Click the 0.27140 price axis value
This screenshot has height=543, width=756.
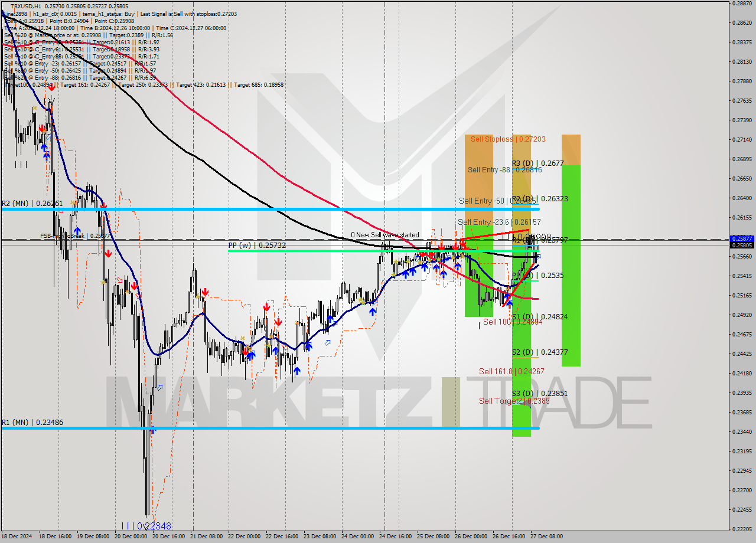point(742,140)
